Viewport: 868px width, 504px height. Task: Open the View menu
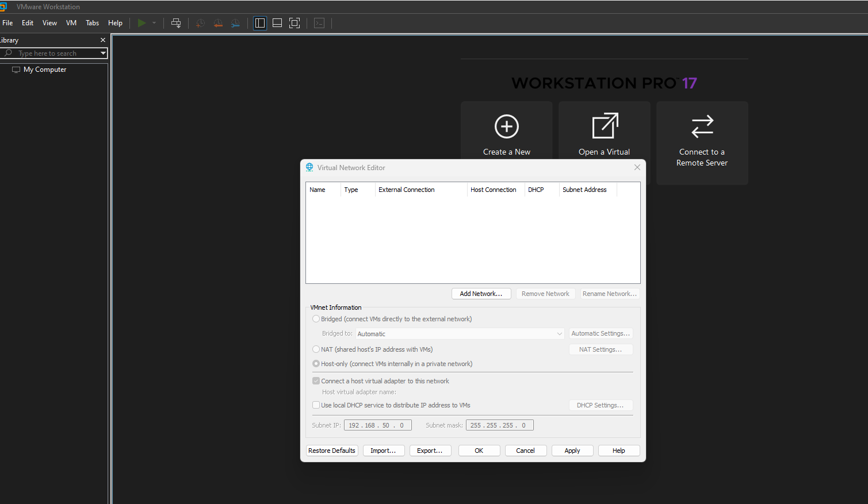tap(49, 23)
